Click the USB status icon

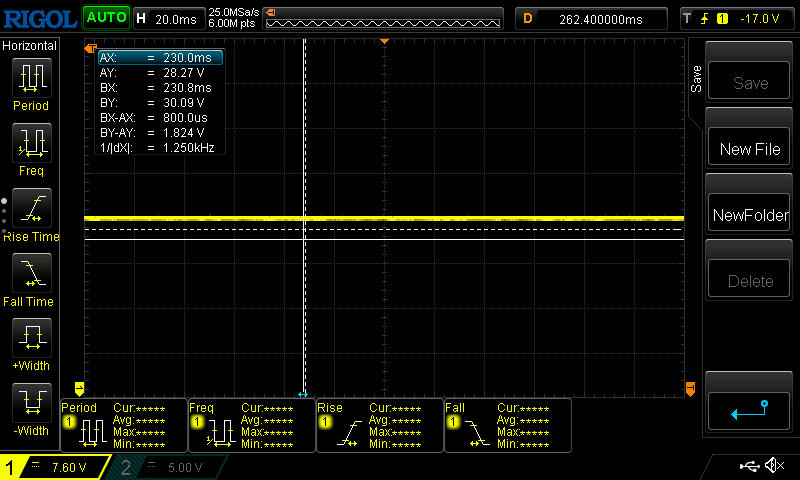[749, 466]
